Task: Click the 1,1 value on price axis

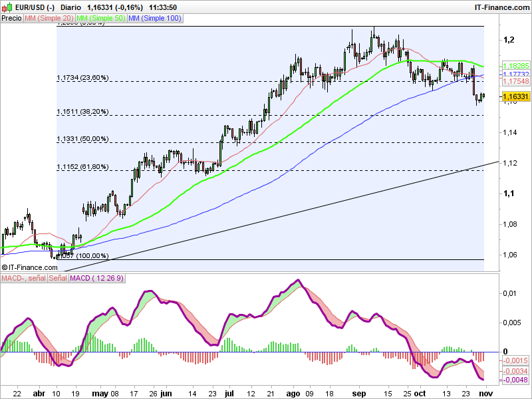Action: coord(508,194)
